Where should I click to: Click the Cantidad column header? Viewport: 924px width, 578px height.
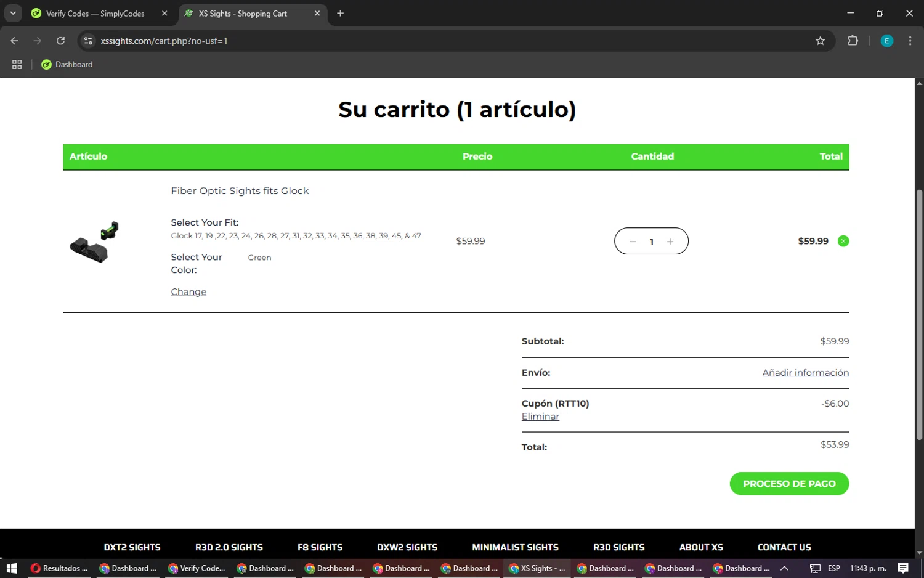[652, 157]
